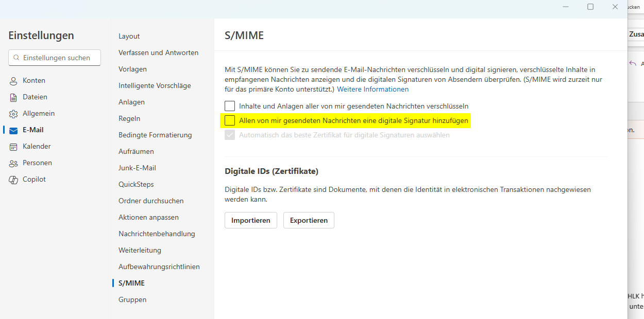Click the Allgemein gear icon
Screen dimensions: 644x319
[x=13, y=114]
